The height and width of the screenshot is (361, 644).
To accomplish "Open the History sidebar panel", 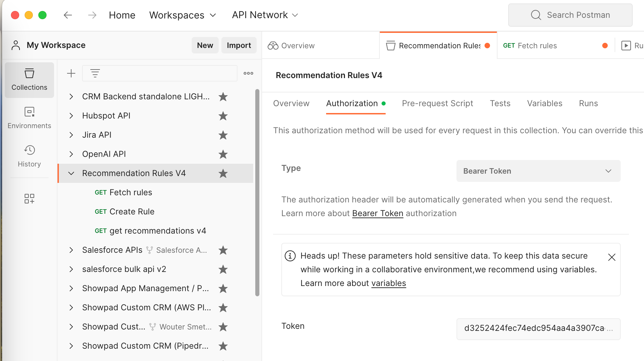I will pyautogui.click(x=29, y=157).
